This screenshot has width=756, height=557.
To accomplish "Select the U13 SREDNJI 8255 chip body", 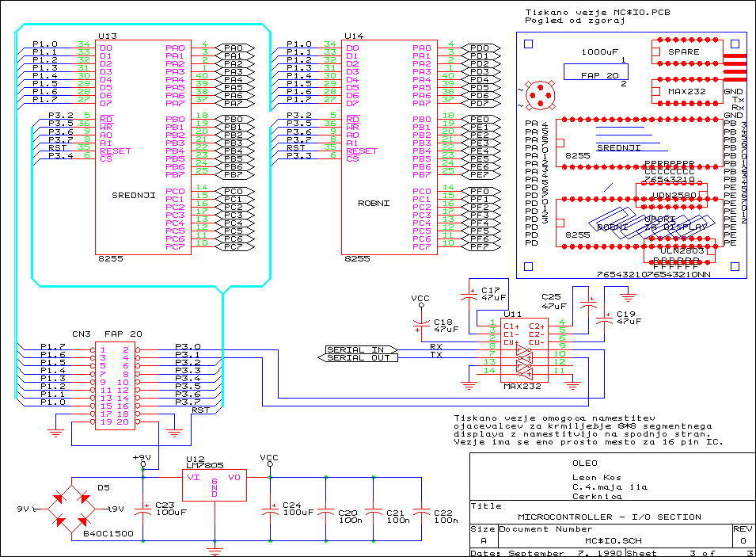I will tap(143, 147).
